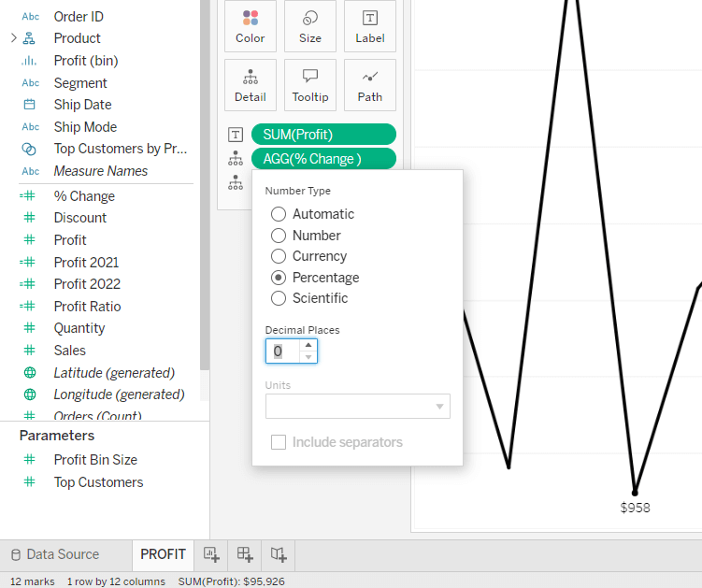Viewport: 702px width, 588px height.
Task: Click the label icon beside SUM(Profit)
Action: pos(236,135)
